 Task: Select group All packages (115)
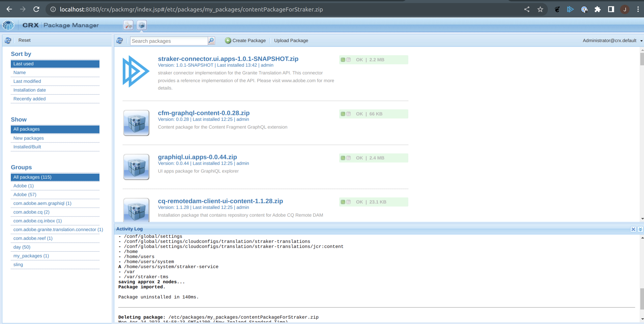pyautogui.click(x=55, y=177)
